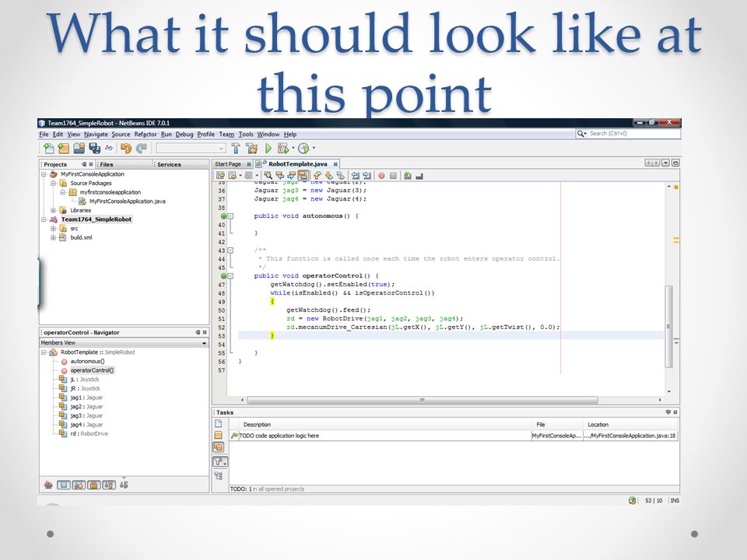Open the Tasks filter dropdown
This screenshot has height=560, width=747.
tap(220, 461)
